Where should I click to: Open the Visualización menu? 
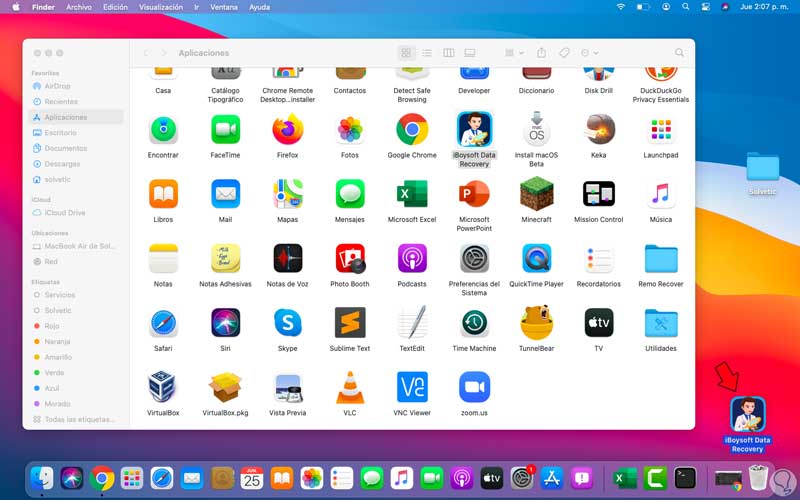point(161,7)
